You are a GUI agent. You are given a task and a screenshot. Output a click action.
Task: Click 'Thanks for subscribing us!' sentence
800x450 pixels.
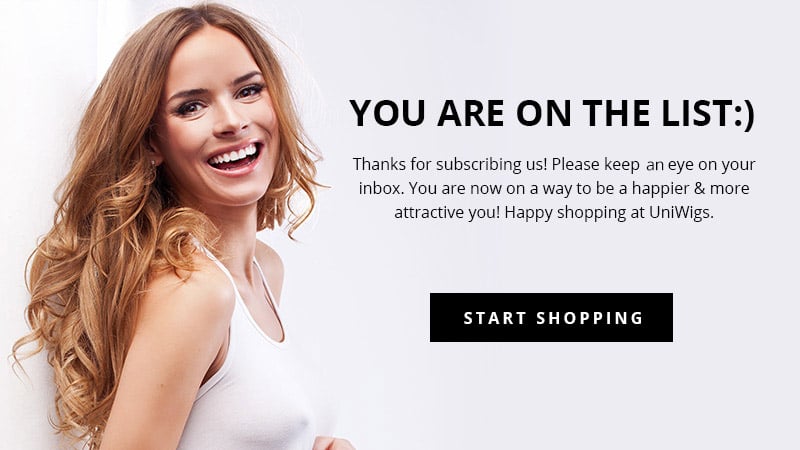pyautogui.click(x=450, y=164)
